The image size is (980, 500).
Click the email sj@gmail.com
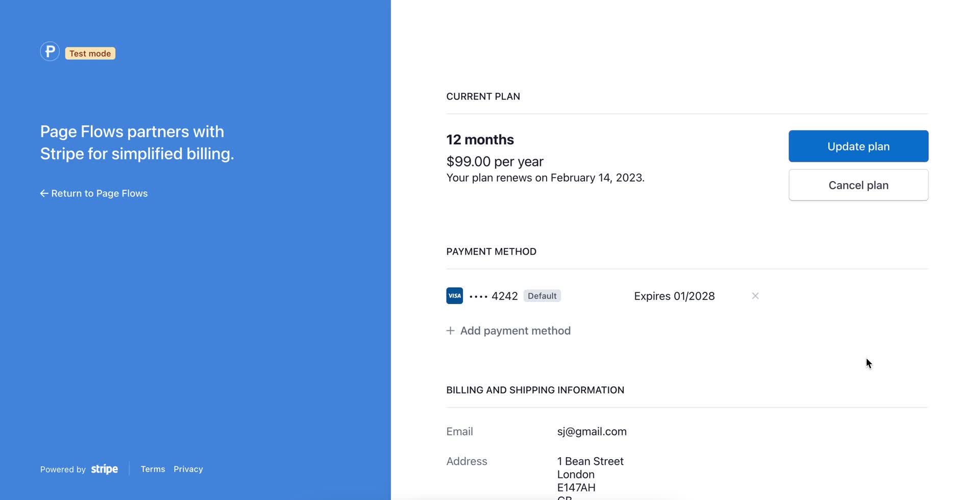point(592,432)
